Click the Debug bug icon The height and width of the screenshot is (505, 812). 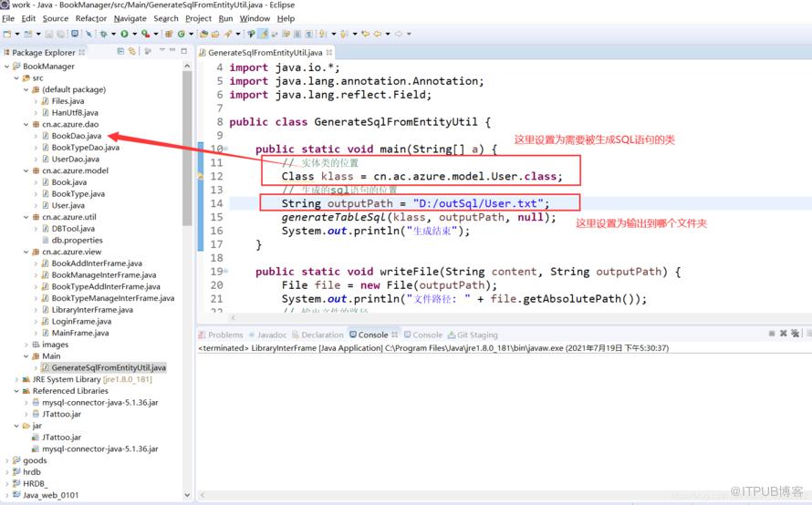[x=103, y=34]
